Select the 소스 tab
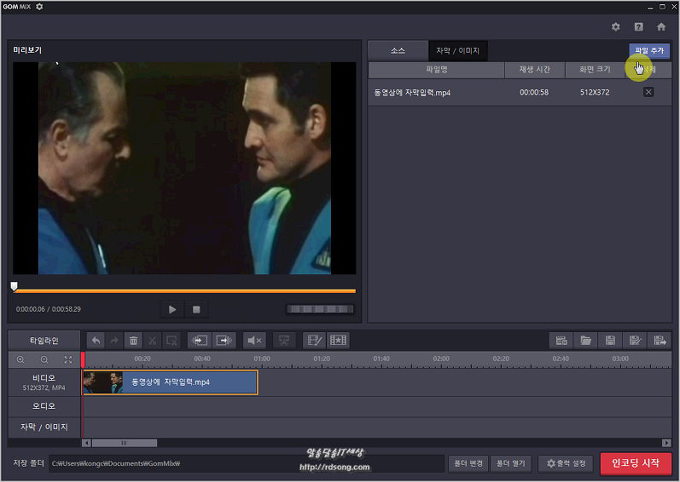680x482 pixels. click(x=397, y=51)
